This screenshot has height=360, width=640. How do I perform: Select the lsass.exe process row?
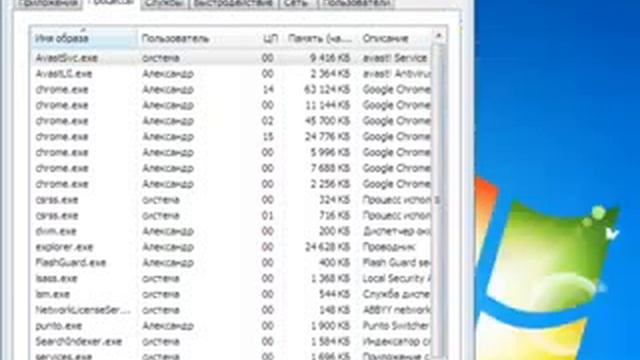point(231,278)
